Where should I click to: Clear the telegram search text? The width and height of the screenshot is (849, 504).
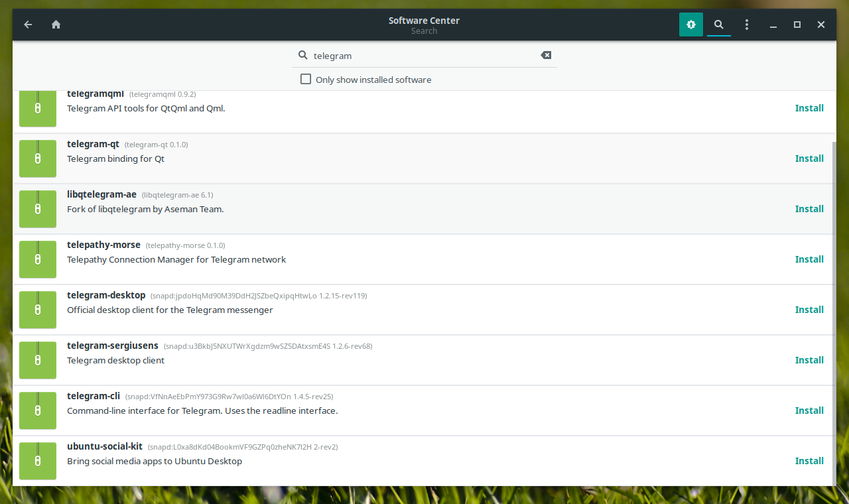546,55
